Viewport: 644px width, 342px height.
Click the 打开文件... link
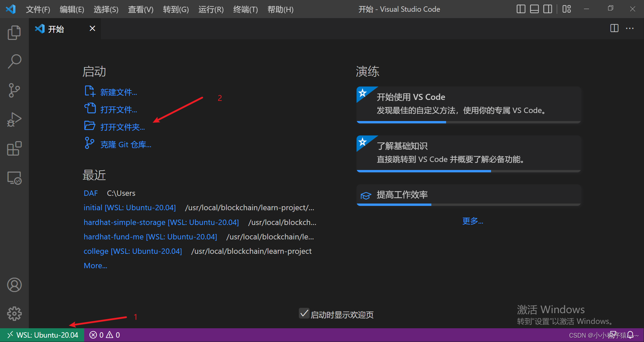[x=119, y=110]
